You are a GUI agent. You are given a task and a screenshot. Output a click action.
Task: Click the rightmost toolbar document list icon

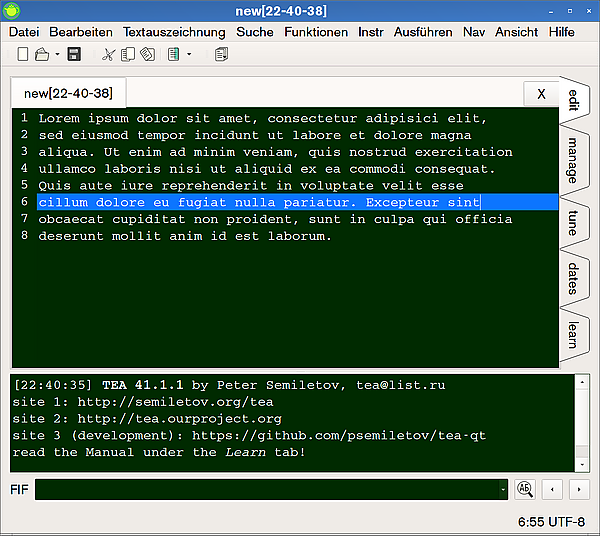point(221,54)
